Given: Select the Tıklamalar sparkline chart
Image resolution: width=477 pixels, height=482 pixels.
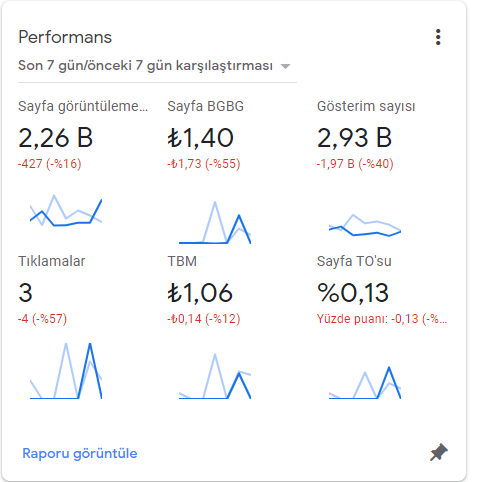Looking at the screenshot, I should coord(66,371).
